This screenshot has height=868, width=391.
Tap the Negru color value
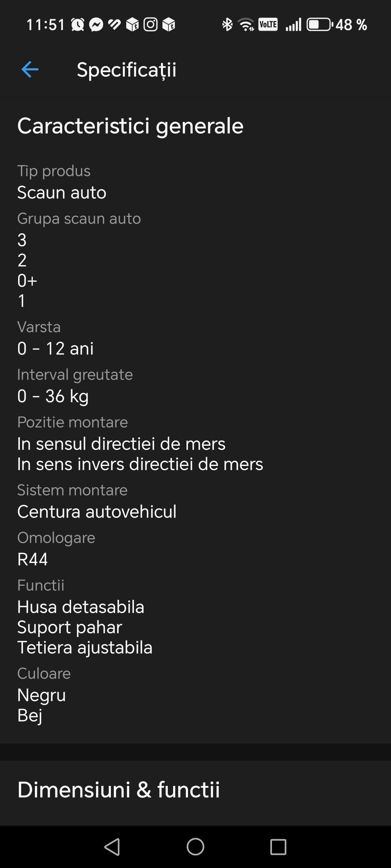(42, 695)
